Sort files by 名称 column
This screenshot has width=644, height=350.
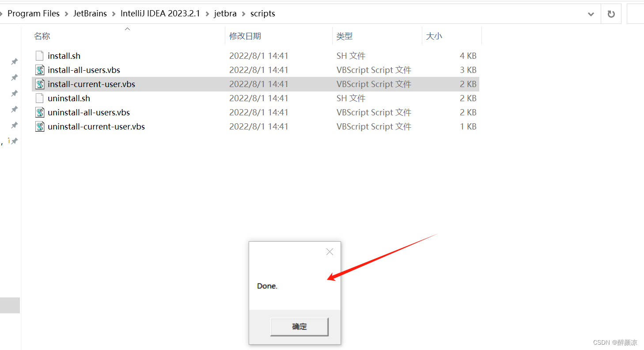pyautogui.click(x=128, y=36)
